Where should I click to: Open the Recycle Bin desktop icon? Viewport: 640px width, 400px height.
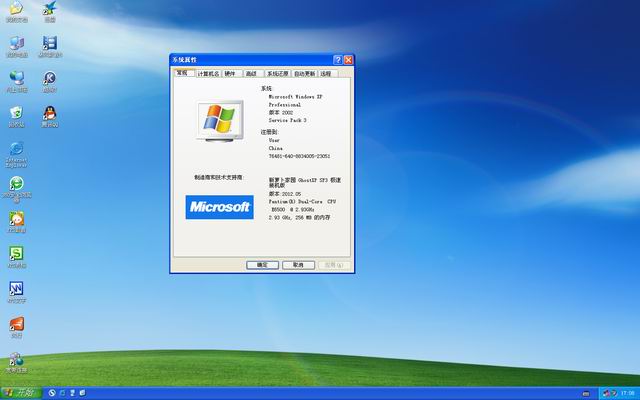(17, 116)
